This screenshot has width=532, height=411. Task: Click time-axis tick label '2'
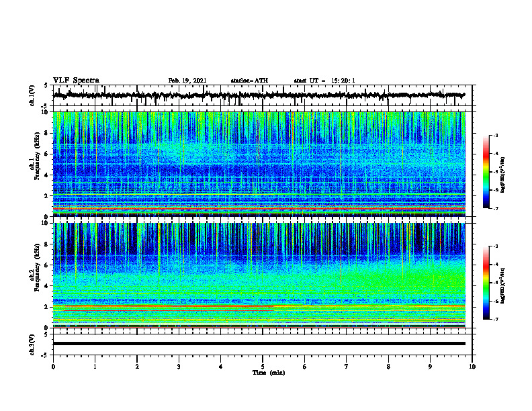pyautogui.click(x=137, y=367)
